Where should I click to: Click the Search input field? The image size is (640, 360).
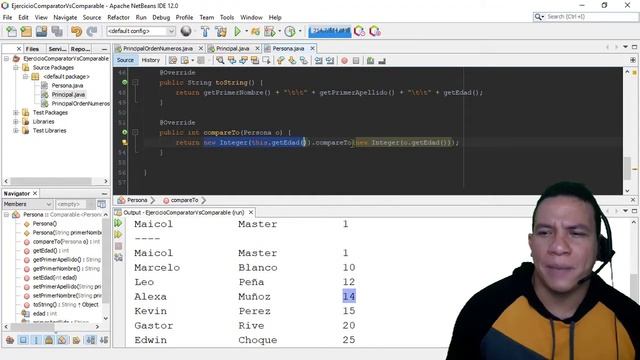point(591,17)
